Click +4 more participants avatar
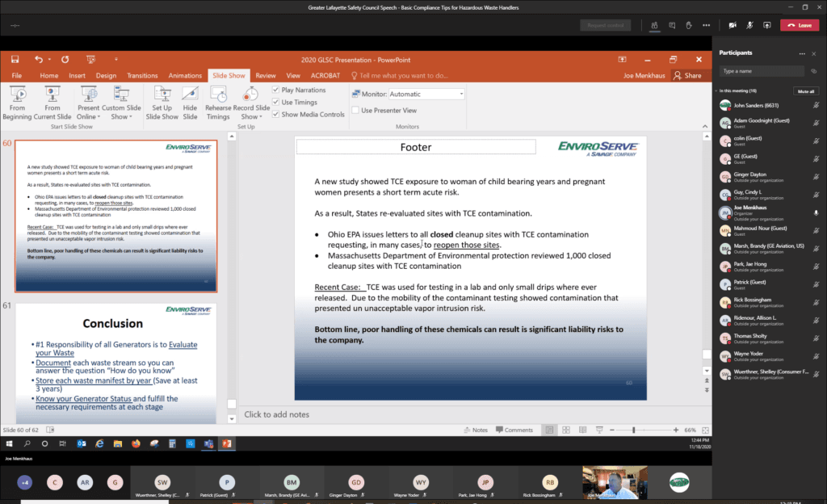 [x=24, y=482]
